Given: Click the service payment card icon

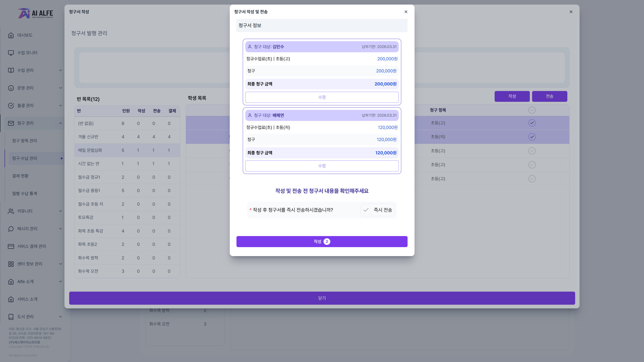Looking at the screenshot, I should [x=11, y=246].
